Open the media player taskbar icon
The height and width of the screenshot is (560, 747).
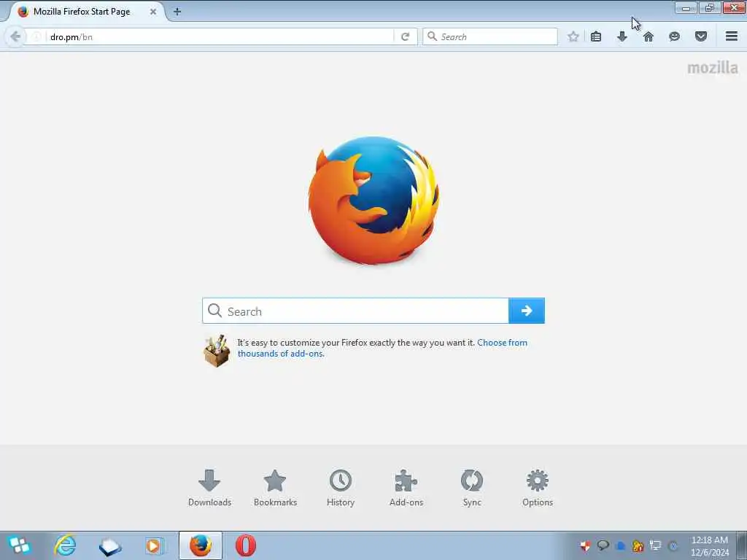(154, 545)
